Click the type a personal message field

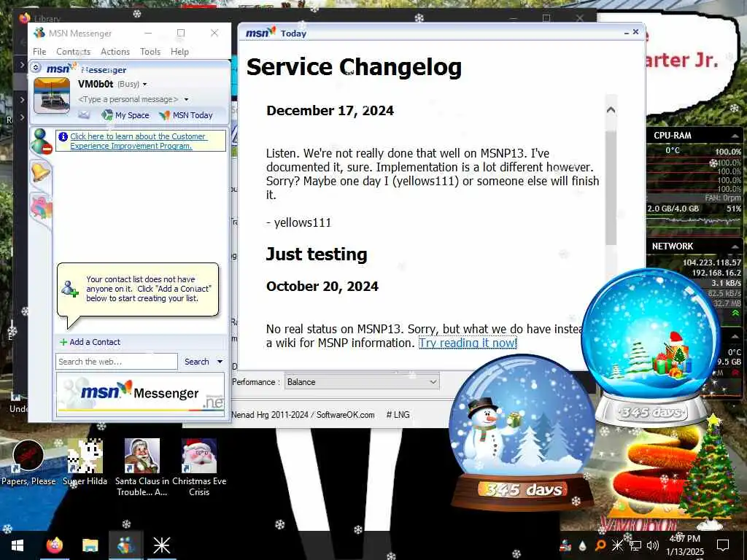[x=128, y=99]
